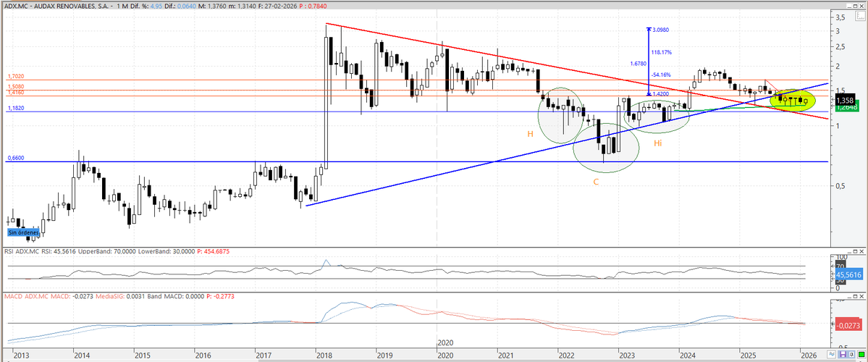This screenshot has height=362, width=868.
Task: Click the 1.6780 measurement annotation
Action: coord(638,64)
